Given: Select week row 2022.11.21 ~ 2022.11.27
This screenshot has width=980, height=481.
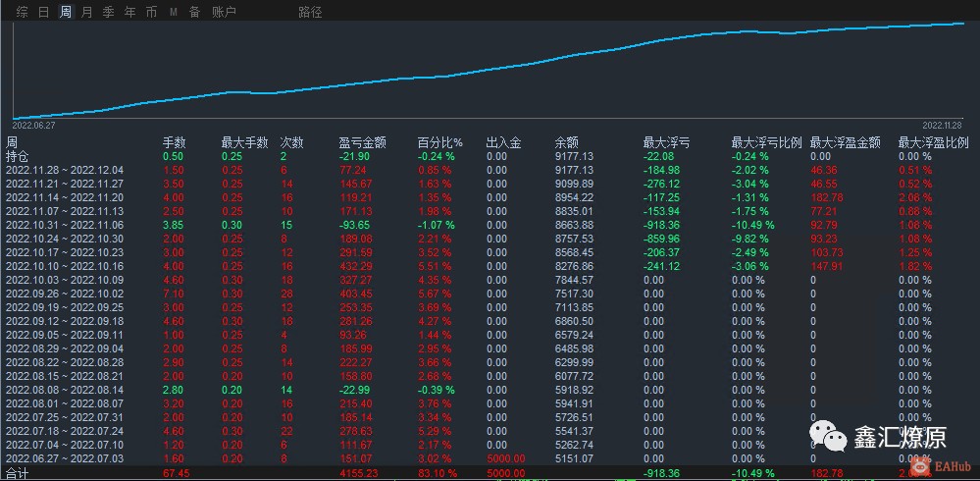Looking at the screenshot, I should [x=65, y=184].
